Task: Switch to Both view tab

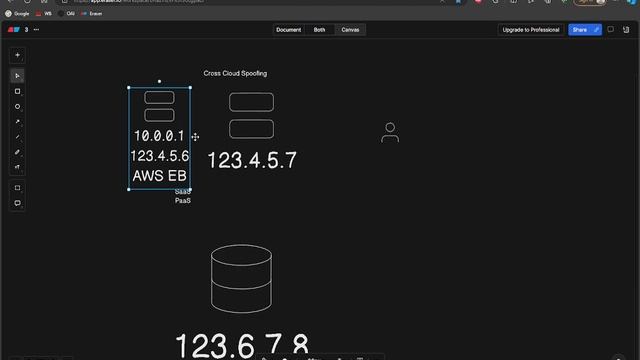Action: click(x=319, y=30)
